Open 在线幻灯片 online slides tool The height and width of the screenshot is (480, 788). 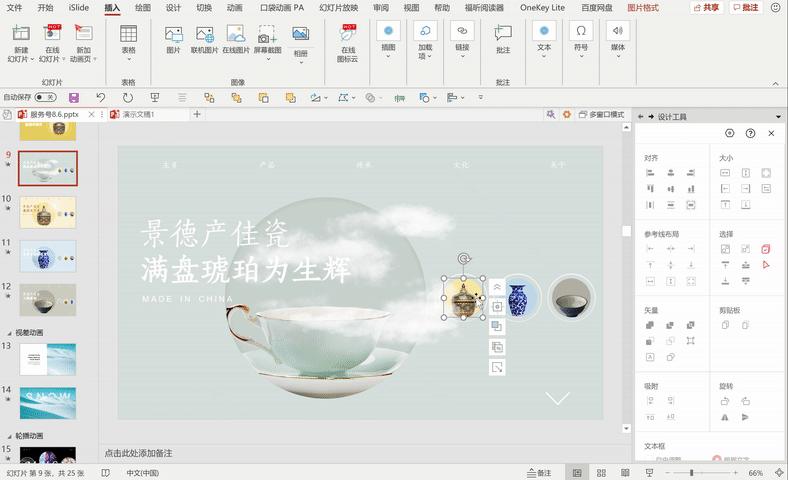point(52,33)
